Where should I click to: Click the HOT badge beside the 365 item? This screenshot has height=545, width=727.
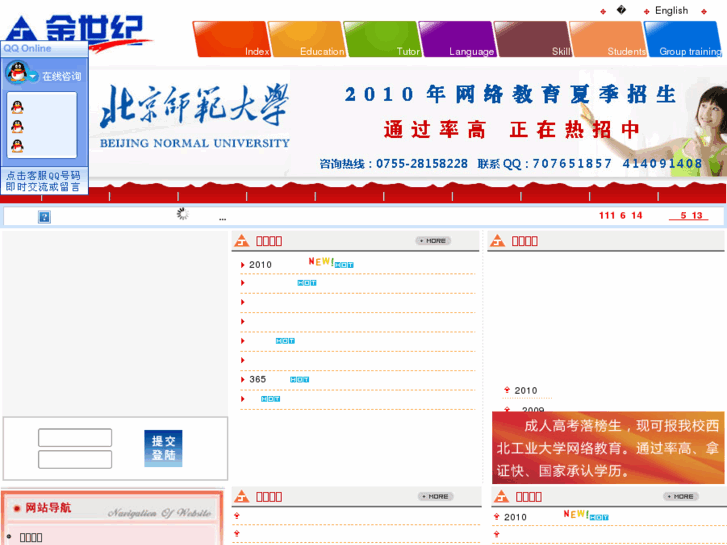[x=300, y=380]
